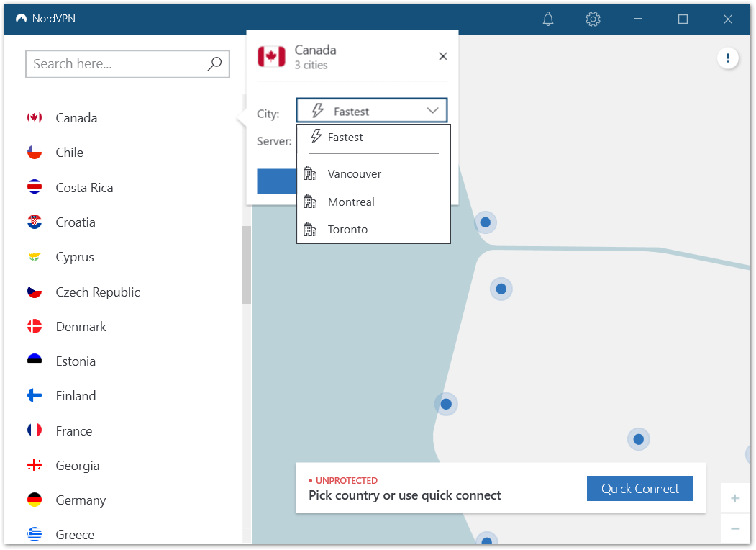Screen dimensions: 756x550
Task: Click the Estonia flag icon
Action: pyautogui.click(x=35, y=361)
